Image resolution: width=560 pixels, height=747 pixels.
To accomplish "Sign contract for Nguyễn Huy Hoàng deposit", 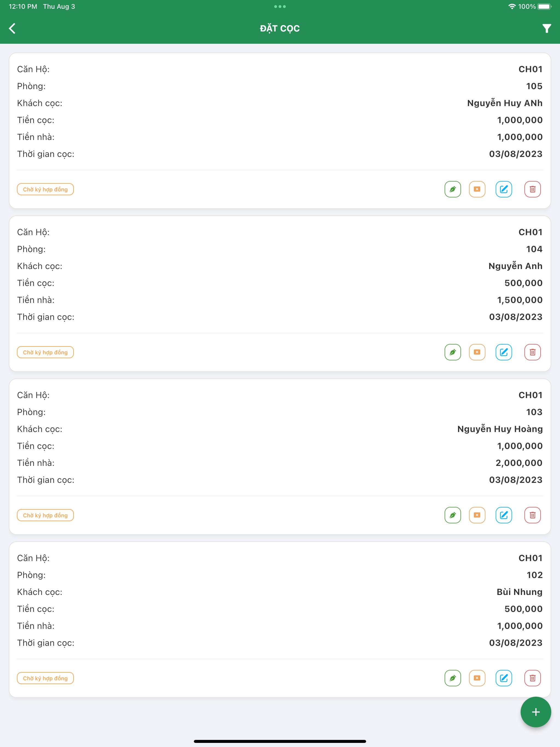I will [453, 515].
